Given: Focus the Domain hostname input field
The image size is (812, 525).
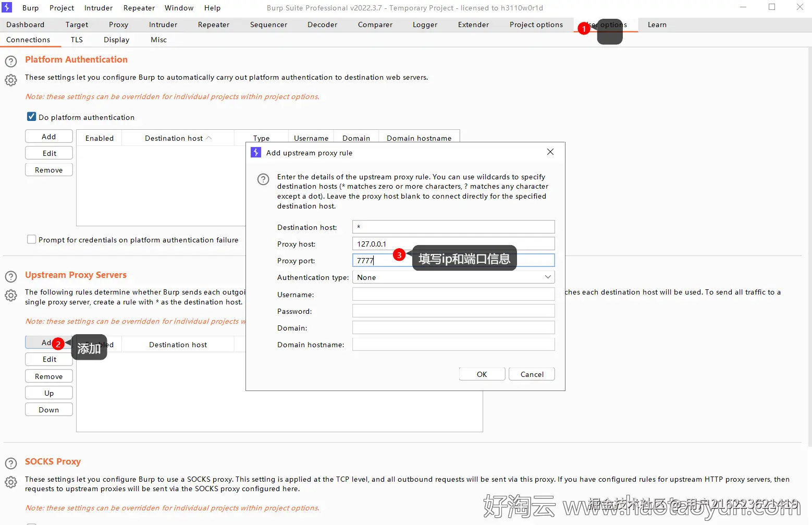Looking at the screenshot, I should click(x=453, y=345).
